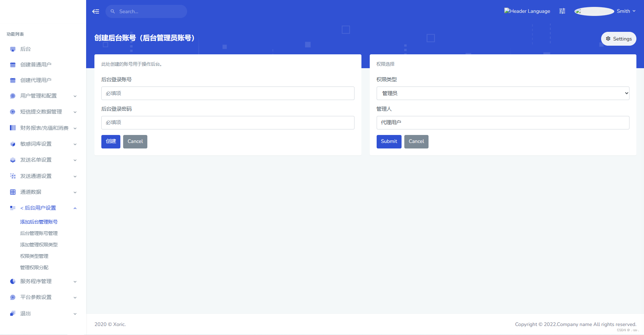
Task: Expand the 发送通道设置 chevron
Action: [75, 176]
